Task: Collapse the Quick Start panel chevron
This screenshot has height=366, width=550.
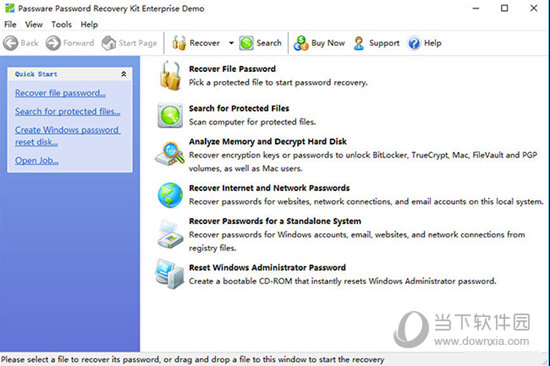Action: pos(124,74)
